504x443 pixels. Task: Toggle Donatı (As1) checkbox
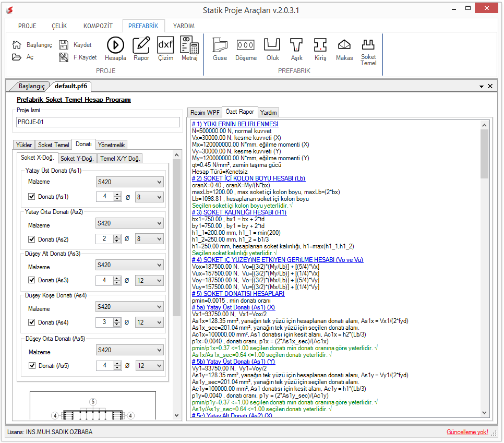31,196
